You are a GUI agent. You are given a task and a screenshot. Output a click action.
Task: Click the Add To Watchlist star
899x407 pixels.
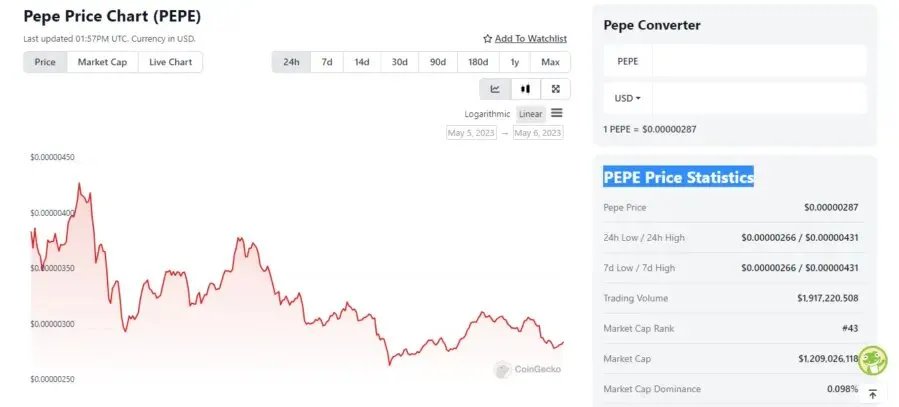488,39
